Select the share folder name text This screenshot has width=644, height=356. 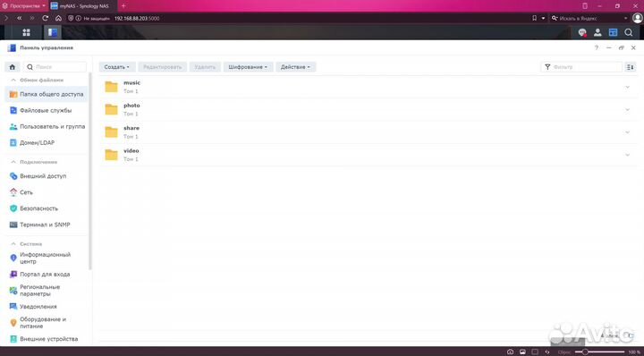coord(131,128)
